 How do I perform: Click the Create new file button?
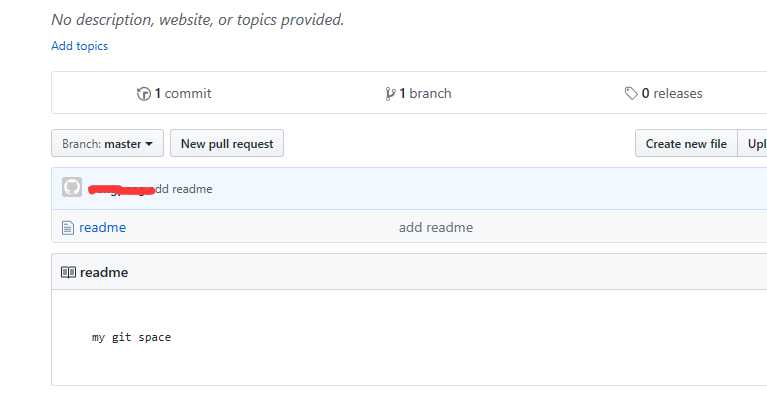[686, 143]
